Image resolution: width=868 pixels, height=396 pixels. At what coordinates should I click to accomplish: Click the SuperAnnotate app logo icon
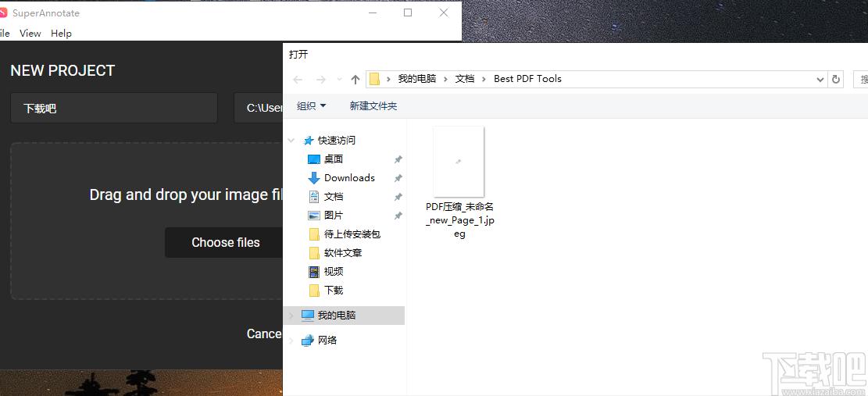tap(3, 12)
